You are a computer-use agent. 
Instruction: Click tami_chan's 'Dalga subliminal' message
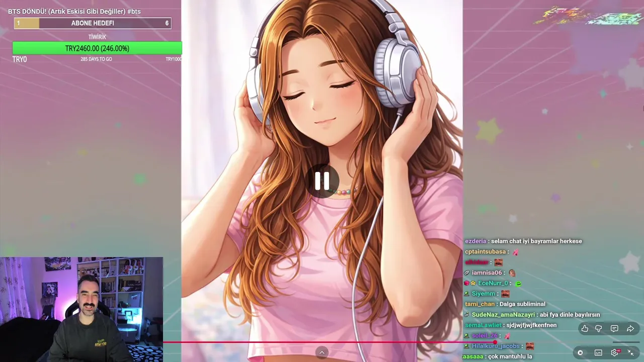pyautogui.click(x=505, y=304)
